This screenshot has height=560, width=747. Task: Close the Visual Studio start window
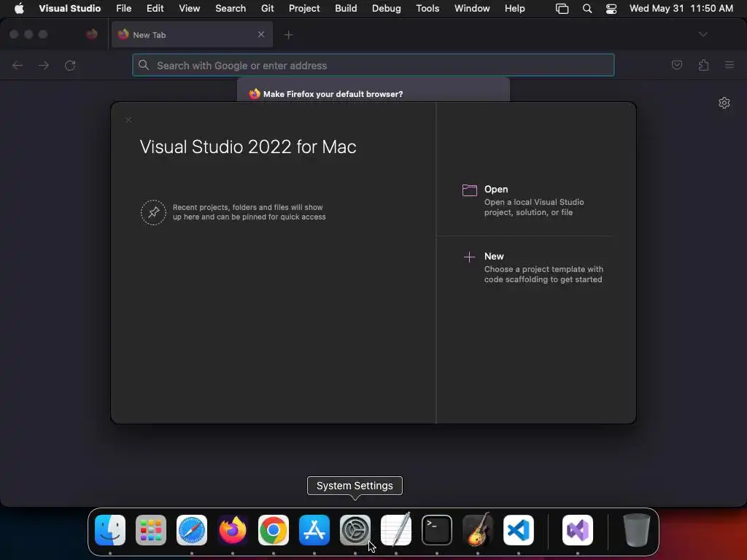(128, 120)
